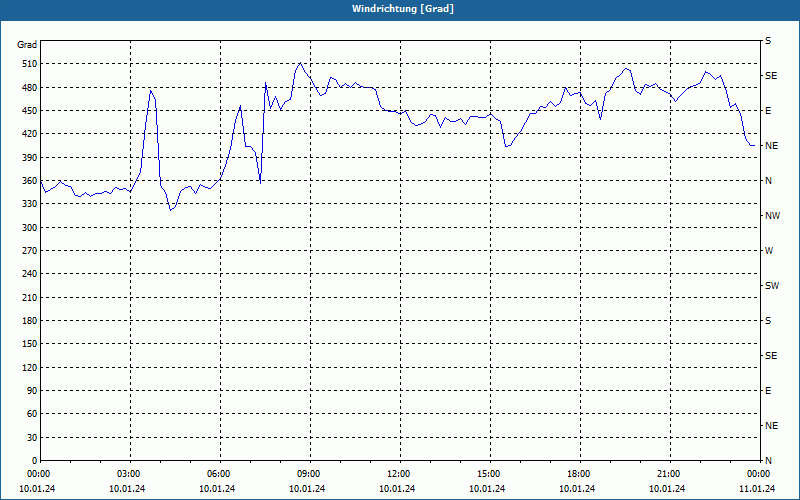
Task: Click the SW compass label on right axis
Action: click(772, 286)
